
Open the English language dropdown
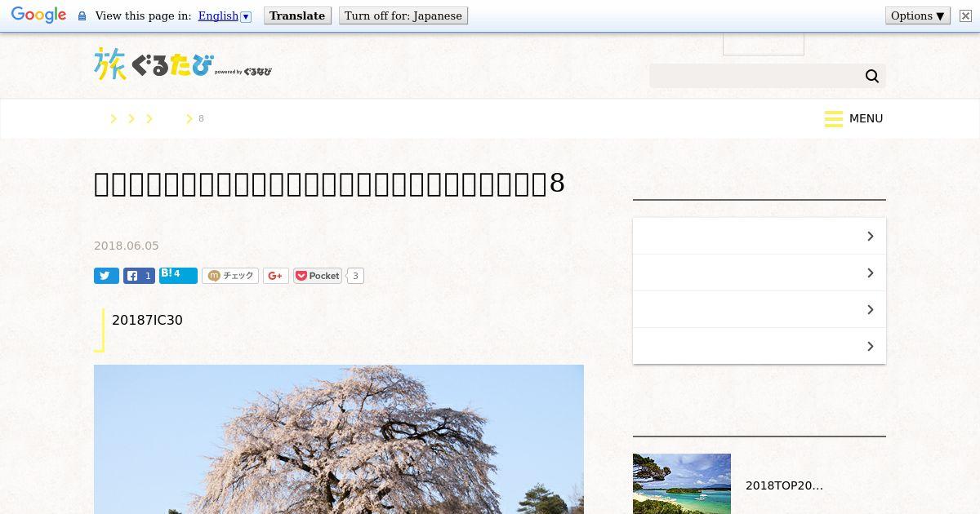point(225,16)
